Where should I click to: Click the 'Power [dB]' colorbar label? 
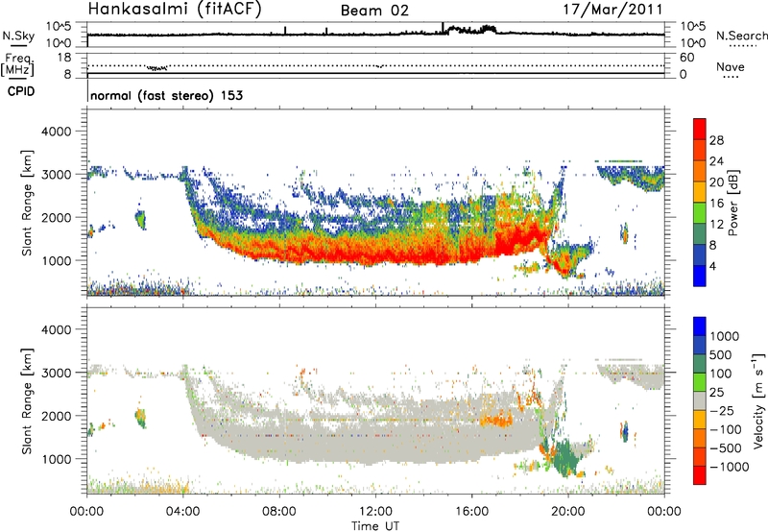pos(733,203)
